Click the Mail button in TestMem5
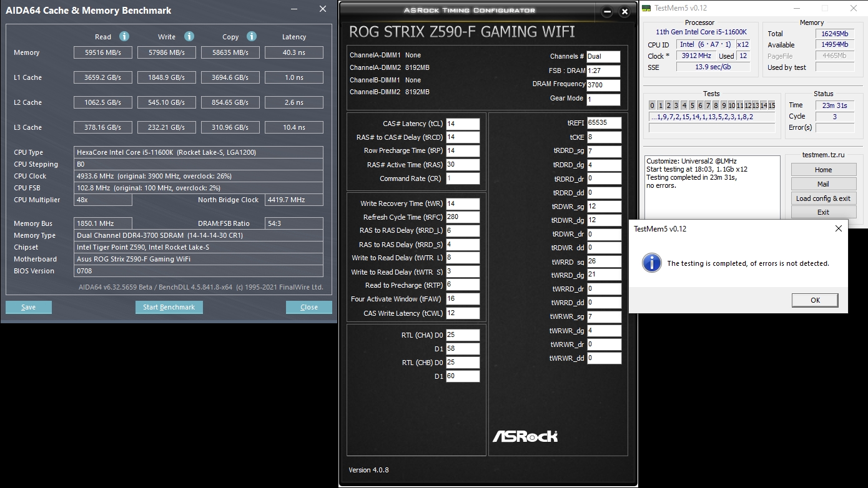 click(x=823, y=184)
